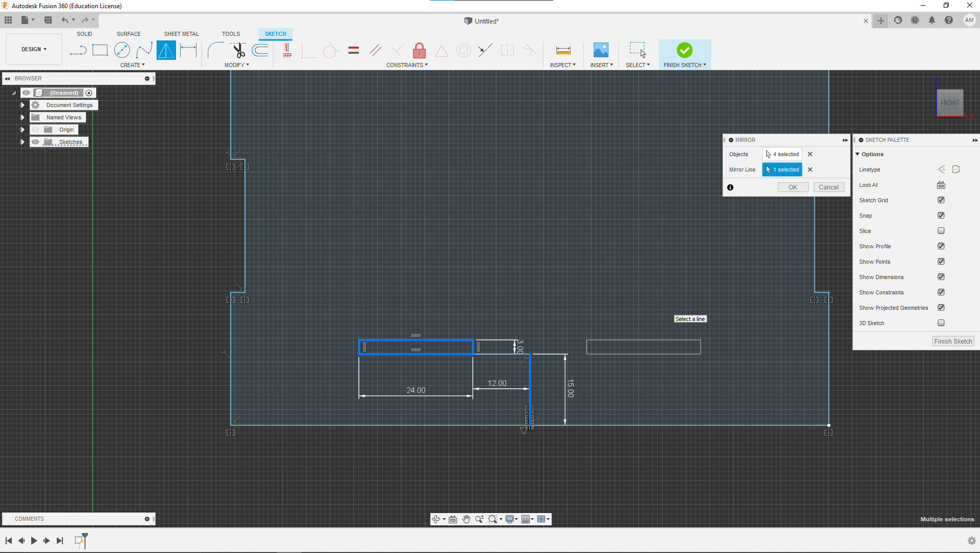
Task: Toggle visibility of the Sketches folder
Action: click(35, 142)
